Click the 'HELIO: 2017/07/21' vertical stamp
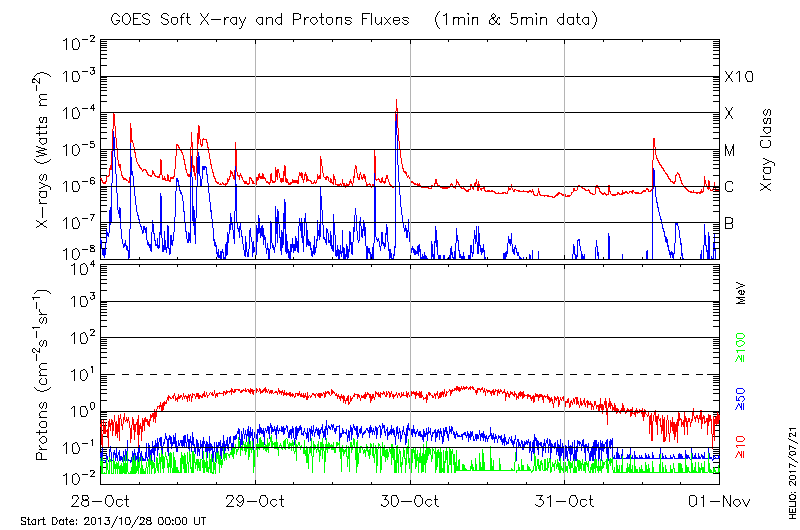This screenshot has height=530, width=800. (789, 462)
